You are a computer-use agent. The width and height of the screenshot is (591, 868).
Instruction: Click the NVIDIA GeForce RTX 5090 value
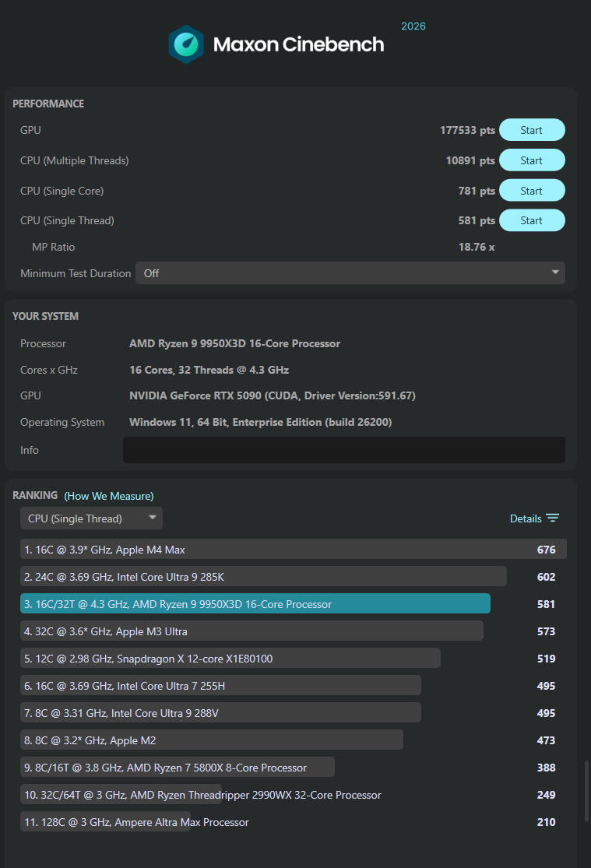pyautogui.click(x=273, y=395)
